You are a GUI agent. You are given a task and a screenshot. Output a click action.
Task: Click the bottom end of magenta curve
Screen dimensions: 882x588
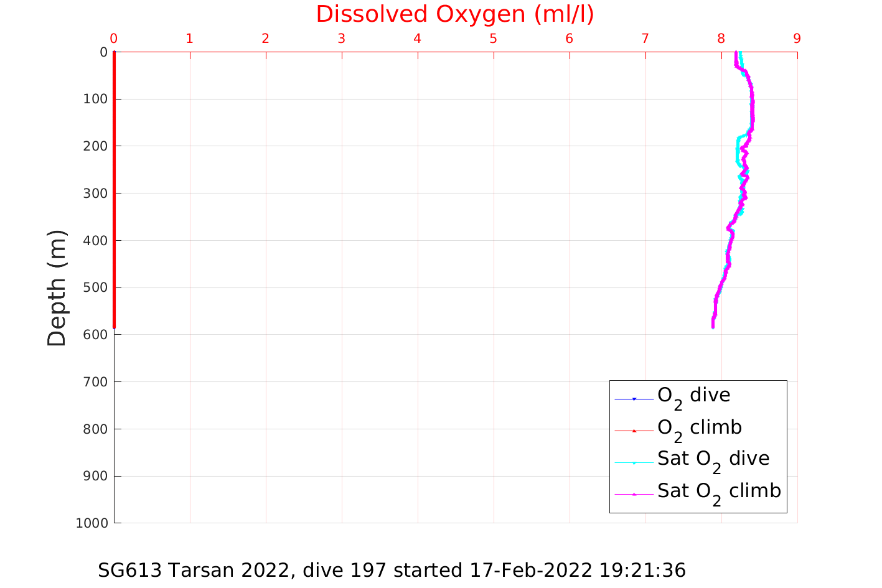pyautogui.click(x=713, y=326)
